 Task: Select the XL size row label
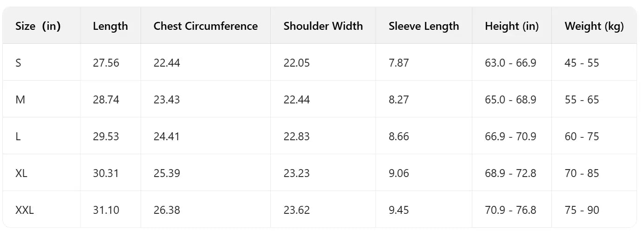[21, 173]
